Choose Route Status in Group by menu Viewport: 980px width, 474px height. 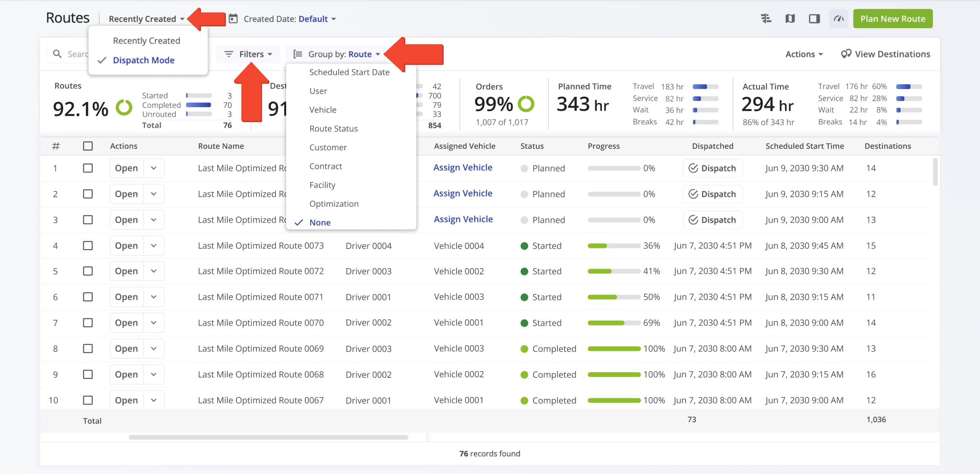pyautogui.click(x=334, y=129)
